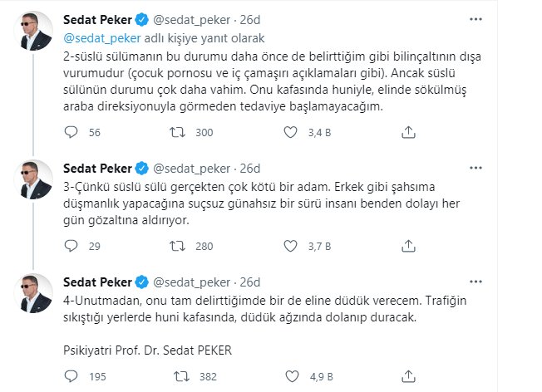
Task: Like the tweet with 3,7 B likes
Action: click(290, 246)
